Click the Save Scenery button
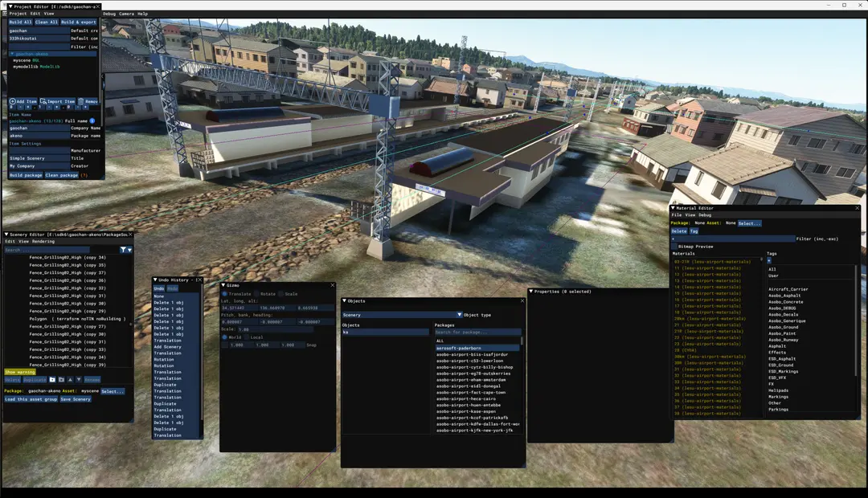The image size is (868, 498). click(x=76, y=399)
